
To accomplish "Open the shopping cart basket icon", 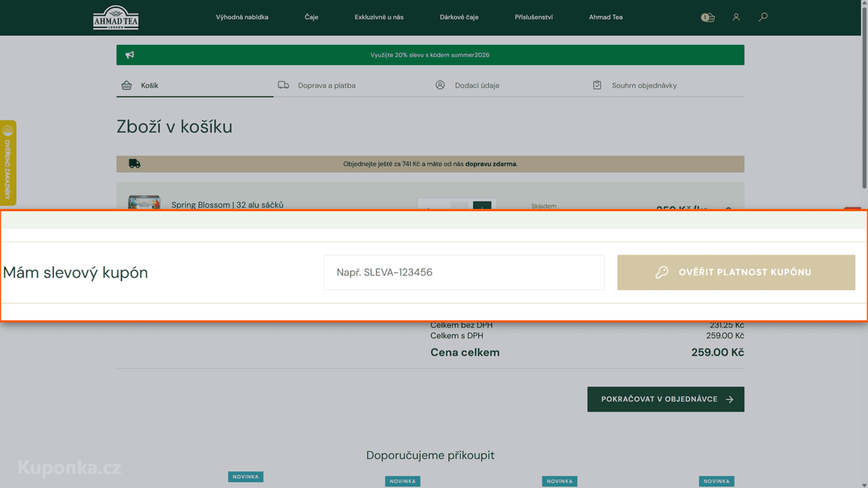I will pyautogui.click(x=708, y=17).
